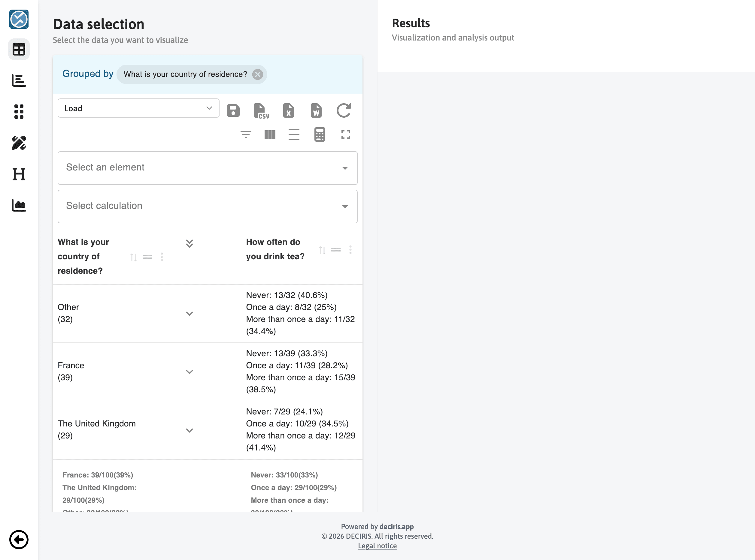Toggle fullscreen table view

[x=345, y=134]
